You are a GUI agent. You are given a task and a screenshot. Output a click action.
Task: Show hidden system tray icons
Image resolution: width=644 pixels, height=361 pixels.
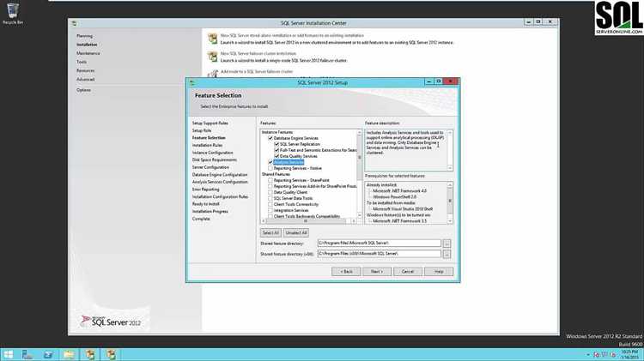tap(587, 355)
